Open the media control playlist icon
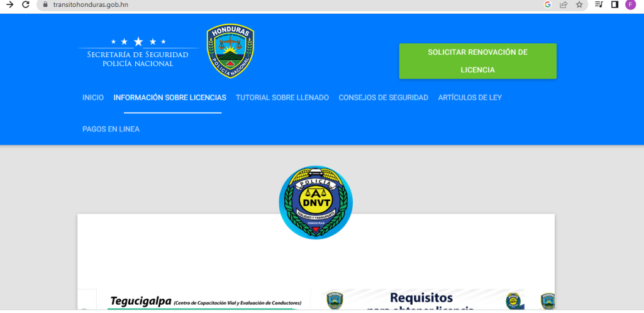 [x=599, y=4]
